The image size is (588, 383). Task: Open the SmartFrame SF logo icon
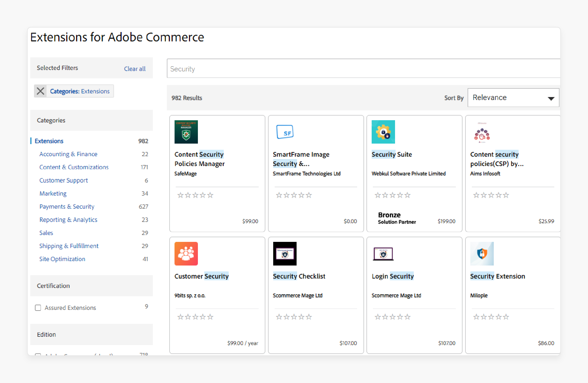[285, 132]
